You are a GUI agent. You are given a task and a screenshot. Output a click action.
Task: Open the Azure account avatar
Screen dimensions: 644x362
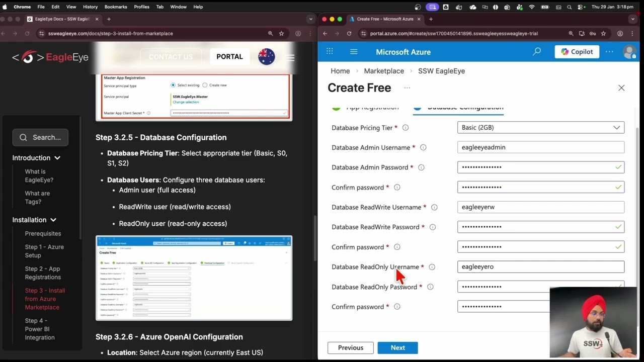(x=629, y=51)
